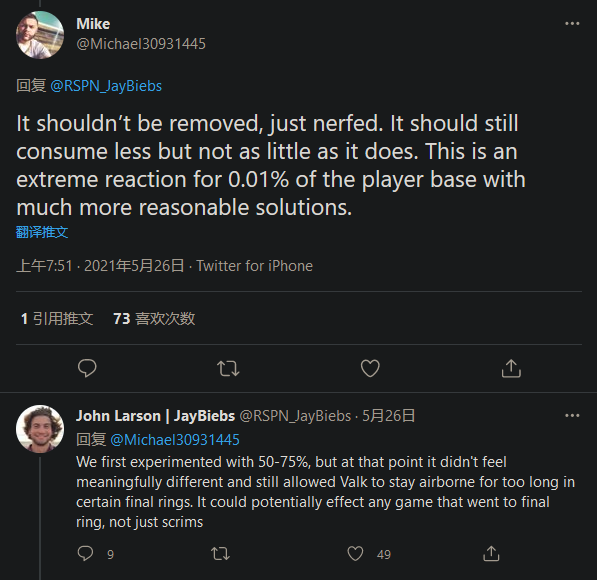Open the Twitter for iPhone source link

pyautogui.click(x=254, y=266)
